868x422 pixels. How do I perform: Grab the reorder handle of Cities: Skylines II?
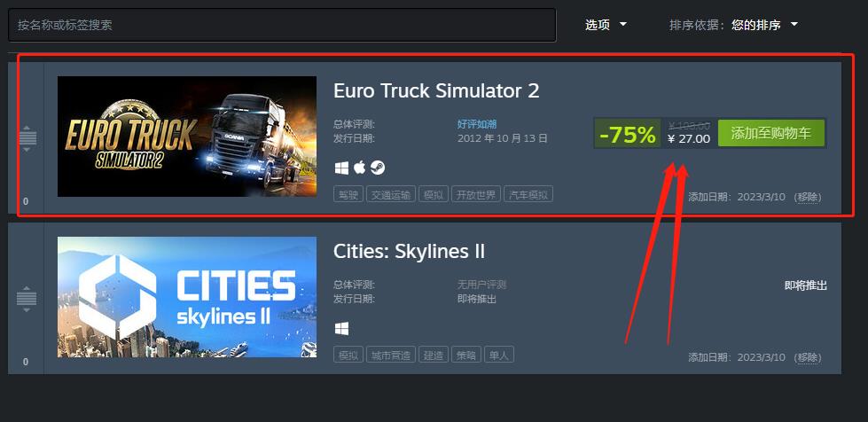[27, 299]
